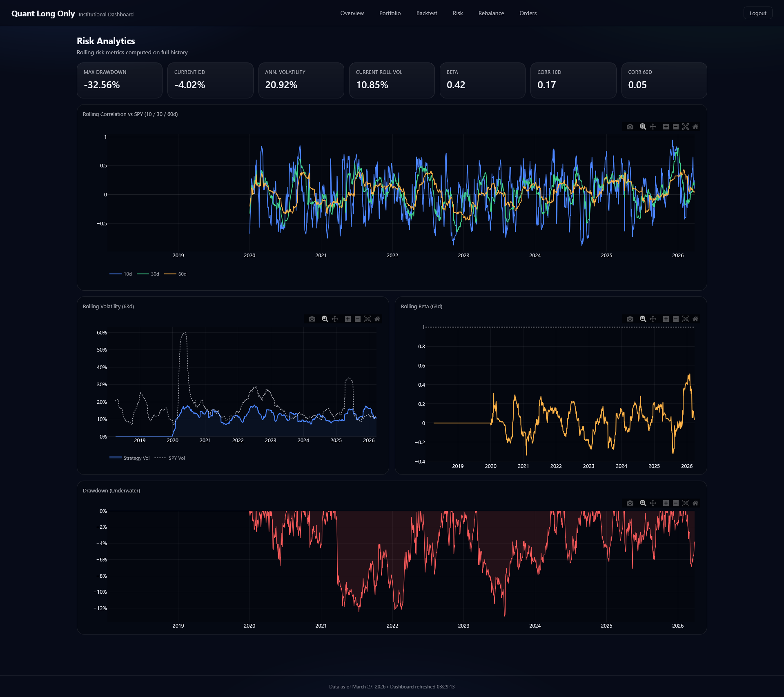Viewport: 784px width, 697px height.
Task: Reset axes home icon on Rolling Correlation chart
Action: click(x=695, y=127)
